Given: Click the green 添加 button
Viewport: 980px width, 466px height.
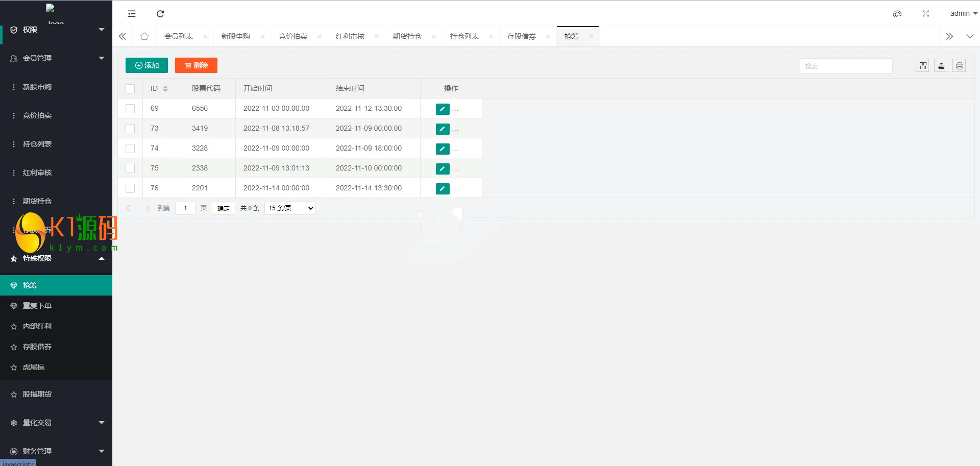Looking at the screenshot, I should (146, 65).
